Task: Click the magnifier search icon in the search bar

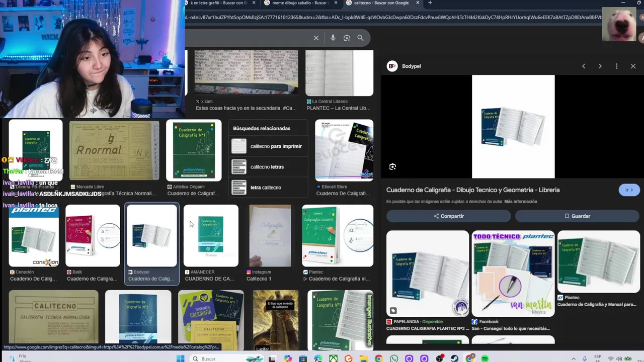Action: click(x=360, y=38)
